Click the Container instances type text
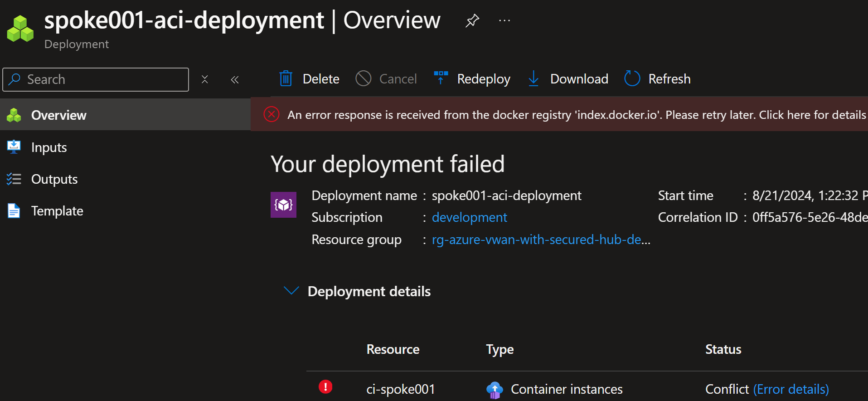Viewport: 868px width, 401px height. [x=567, y=389]
